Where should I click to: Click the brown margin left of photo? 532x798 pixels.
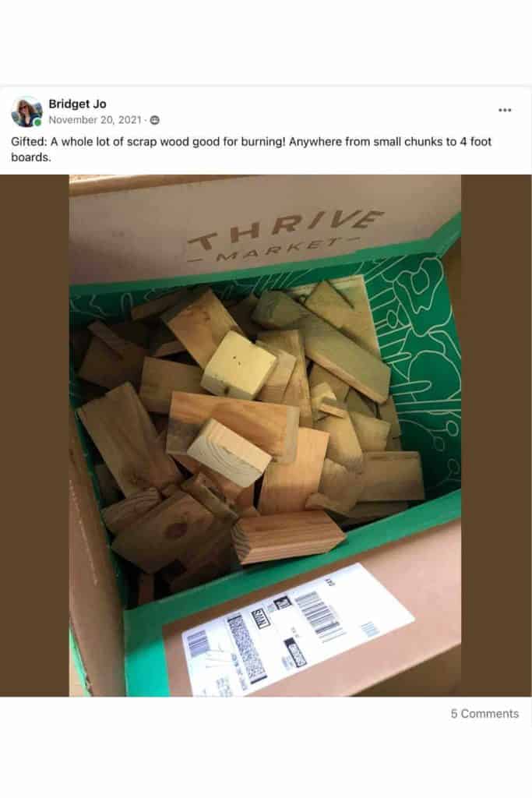point(34,436)
